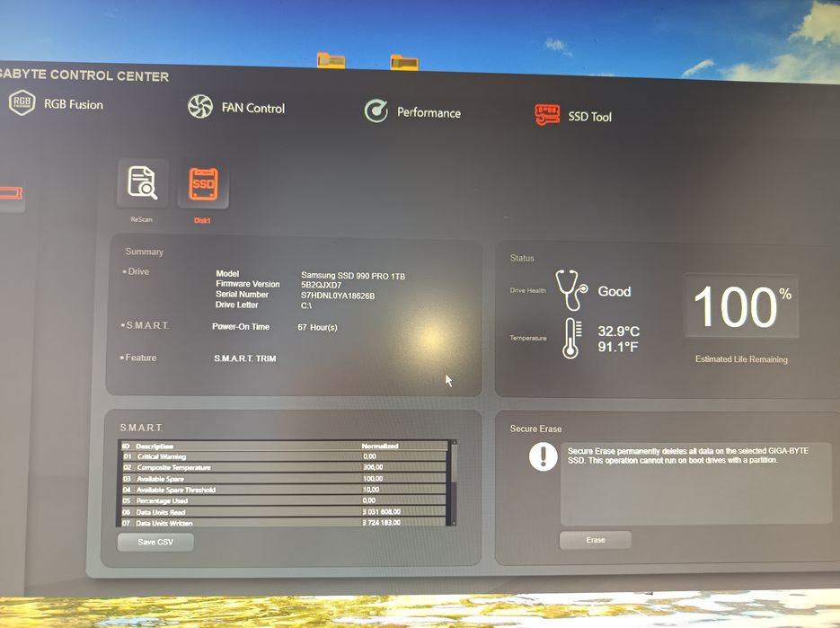Select the Available Spare Threshold row
Viewport: 840px width, 628px height.
click(284, 490)
